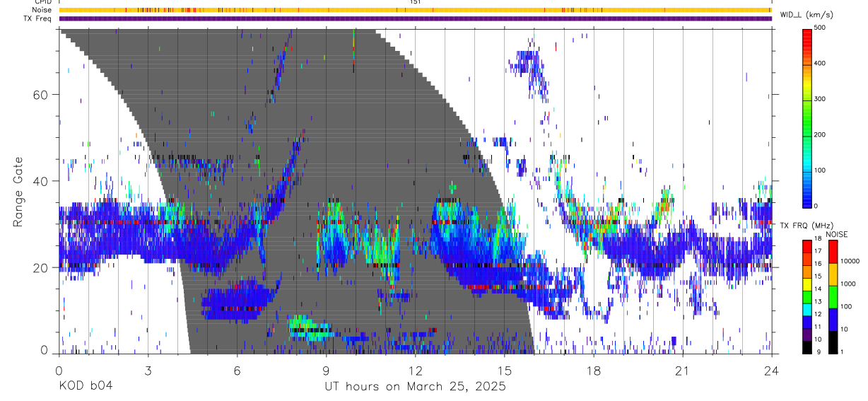The image size is (868, 401).
Task: Click the CPID value 151
Action: click(416, 2)
